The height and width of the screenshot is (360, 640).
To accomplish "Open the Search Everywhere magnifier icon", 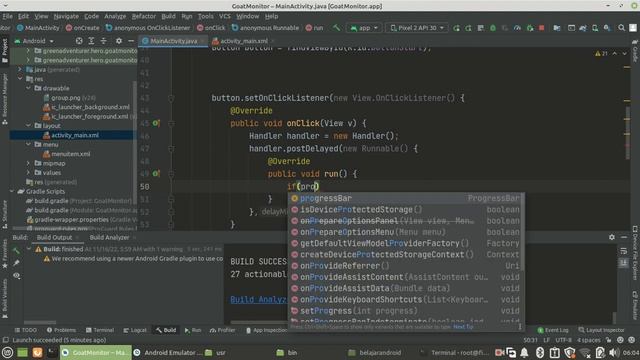I will point(621,28).
